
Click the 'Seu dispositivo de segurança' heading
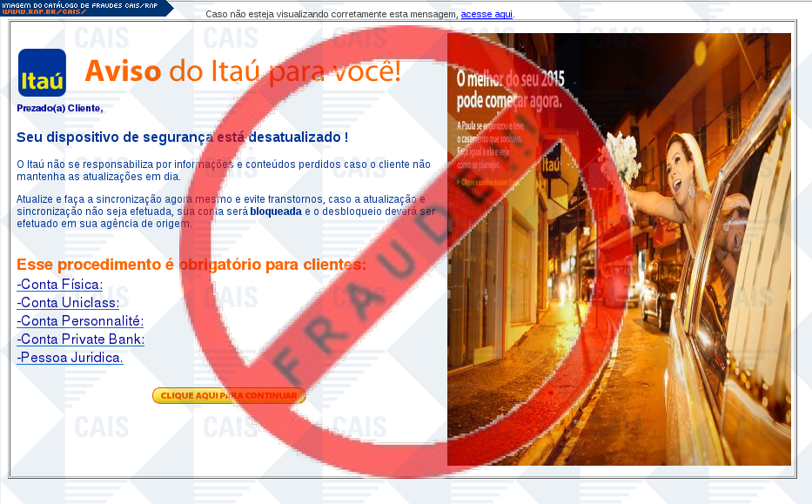point(182,138)
